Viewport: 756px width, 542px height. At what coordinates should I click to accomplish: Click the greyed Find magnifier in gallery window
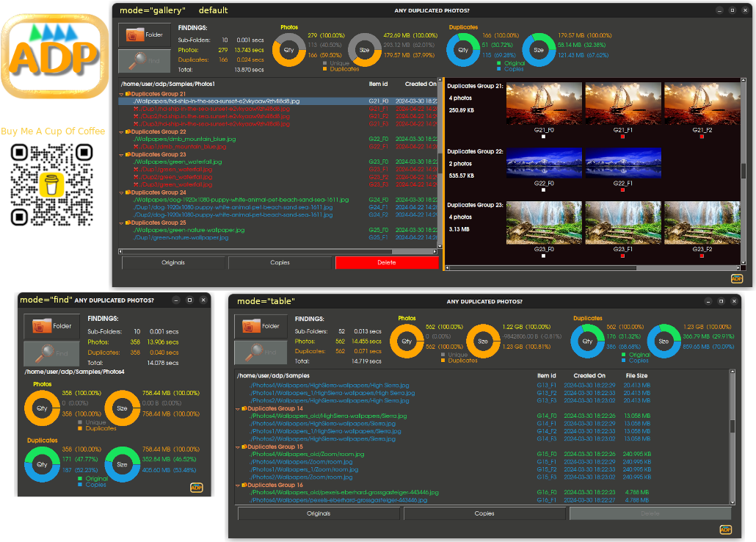pos(145,61)
